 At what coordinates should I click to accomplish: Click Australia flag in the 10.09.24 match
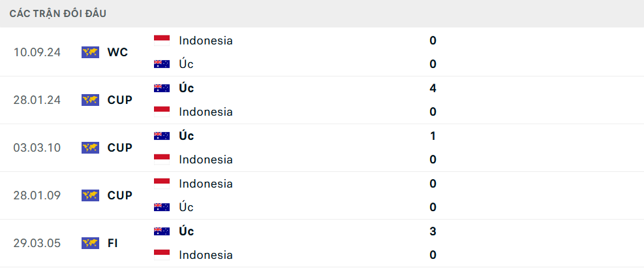pos(162,64)
